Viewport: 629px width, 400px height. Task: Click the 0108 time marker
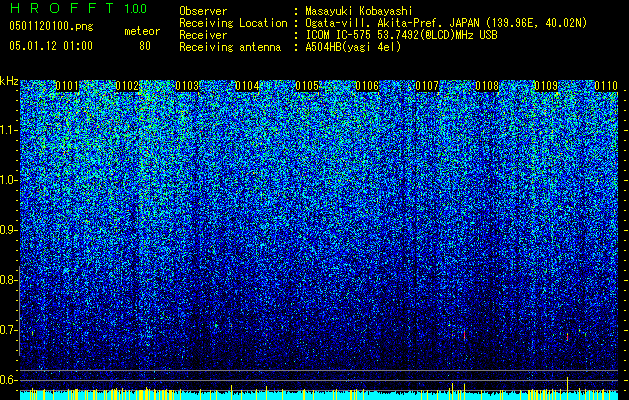coord(487,86)
